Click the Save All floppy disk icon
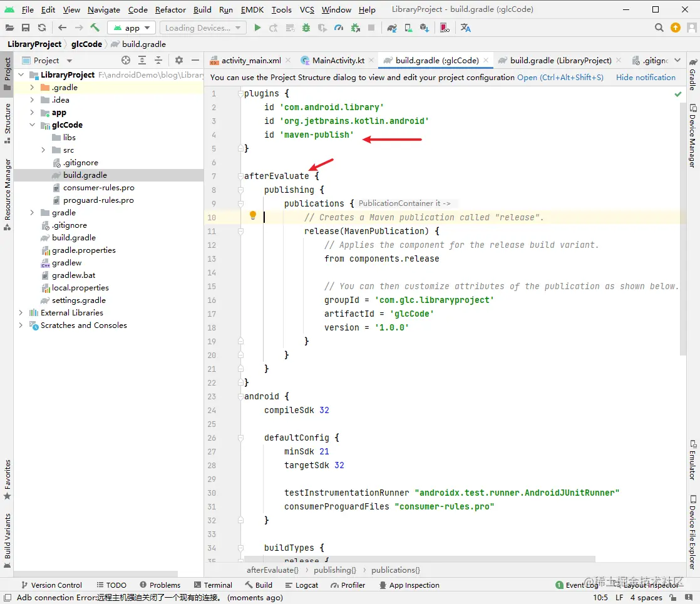This screenshot has height=604, width=700. tap(26, 28)
